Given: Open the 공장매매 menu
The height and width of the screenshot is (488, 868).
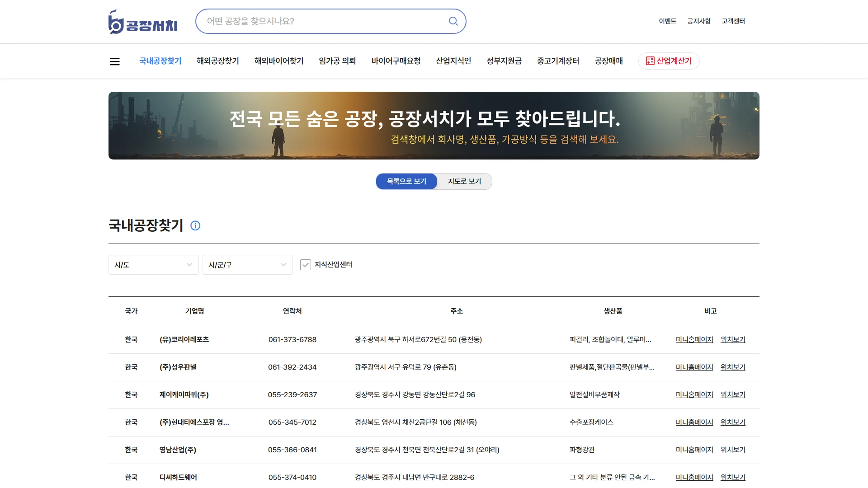Looking at the screenshot, I should pyautogui.click(x=609, y=61).
